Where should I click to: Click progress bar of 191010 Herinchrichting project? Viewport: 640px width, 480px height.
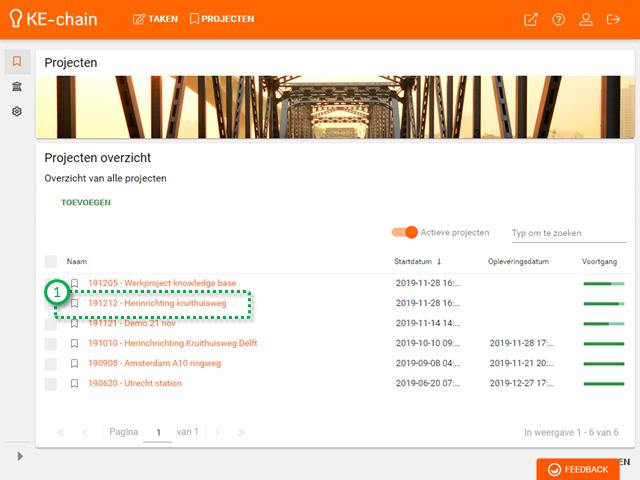(x=603, y=343)
